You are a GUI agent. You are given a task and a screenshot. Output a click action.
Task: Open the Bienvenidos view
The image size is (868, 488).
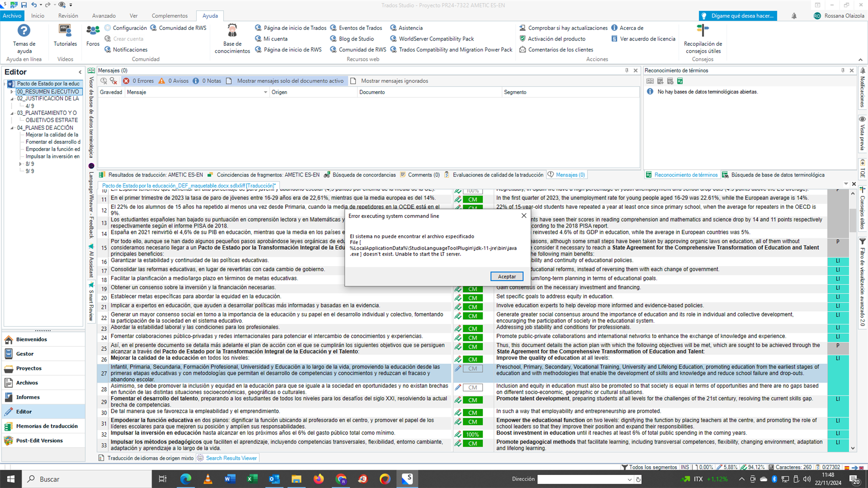point(43,339)
